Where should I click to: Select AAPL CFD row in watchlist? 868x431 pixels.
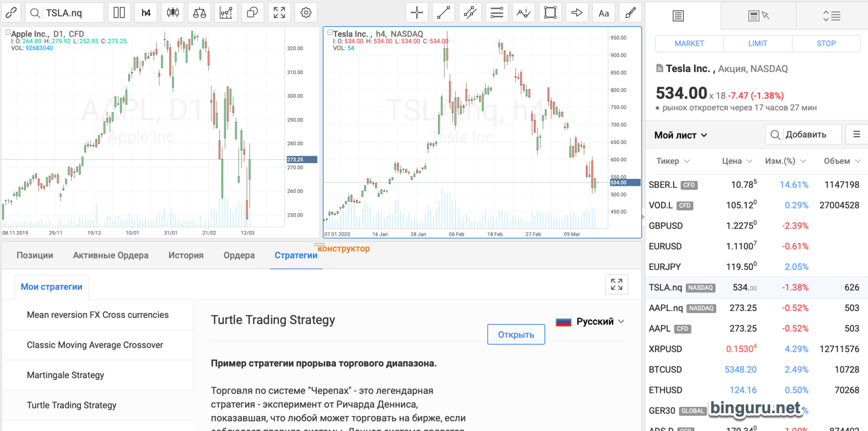pyautogui.click(x=756, y=328)
